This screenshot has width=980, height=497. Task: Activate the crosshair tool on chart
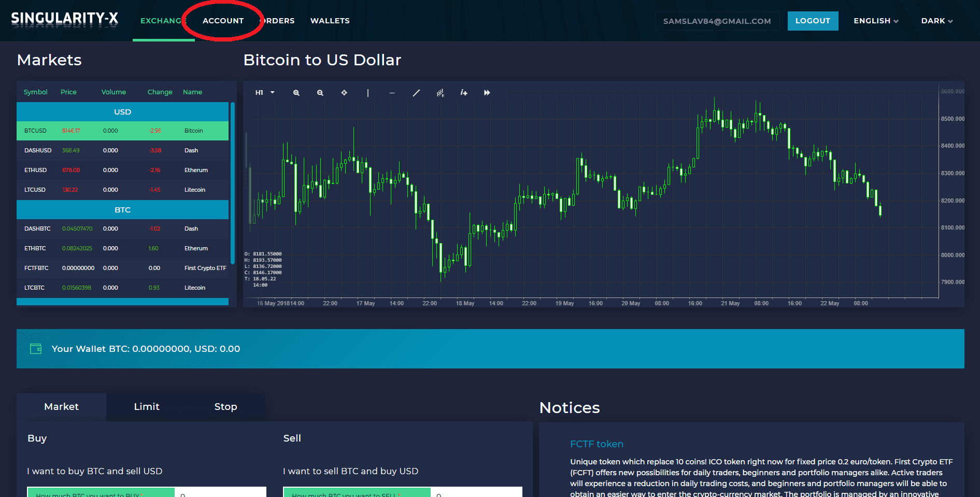point(344,93)
